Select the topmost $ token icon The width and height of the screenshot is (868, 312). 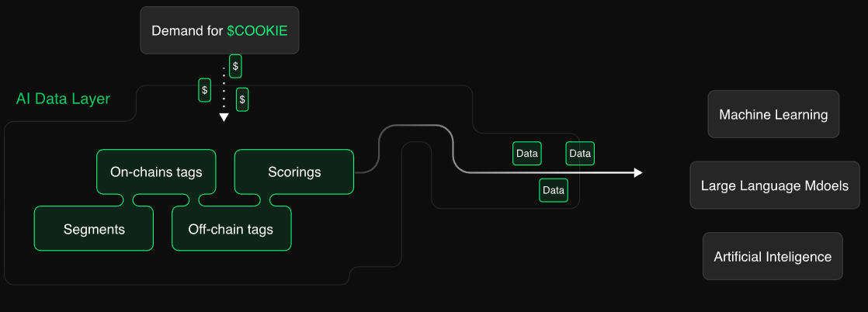[235, 67]
